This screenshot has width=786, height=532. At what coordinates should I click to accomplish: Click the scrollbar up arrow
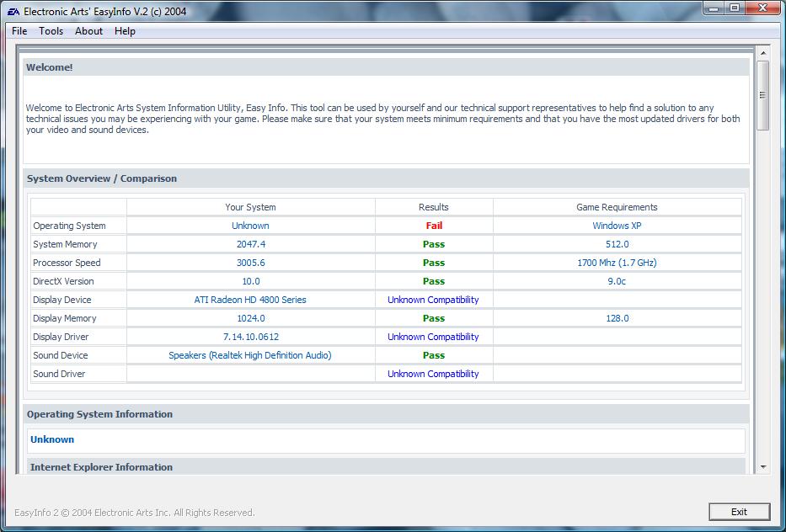[x=763, y=52]
